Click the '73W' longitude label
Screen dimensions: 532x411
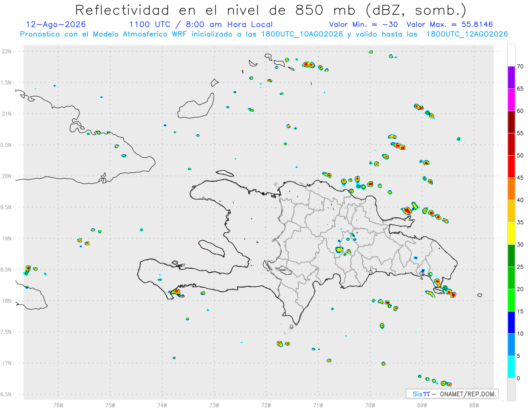[x=214, y=405]
